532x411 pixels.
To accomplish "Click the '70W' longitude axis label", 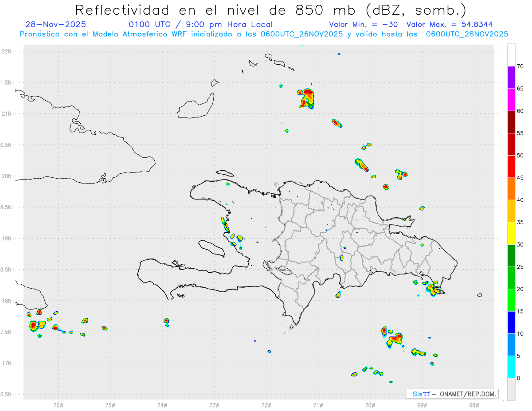I will click(x=370, y=405).
